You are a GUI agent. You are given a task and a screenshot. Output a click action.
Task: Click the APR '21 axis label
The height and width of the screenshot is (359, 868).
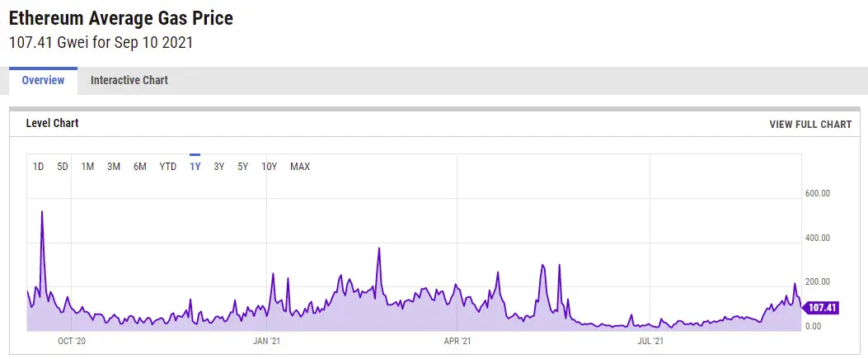(x=457, y=342)
